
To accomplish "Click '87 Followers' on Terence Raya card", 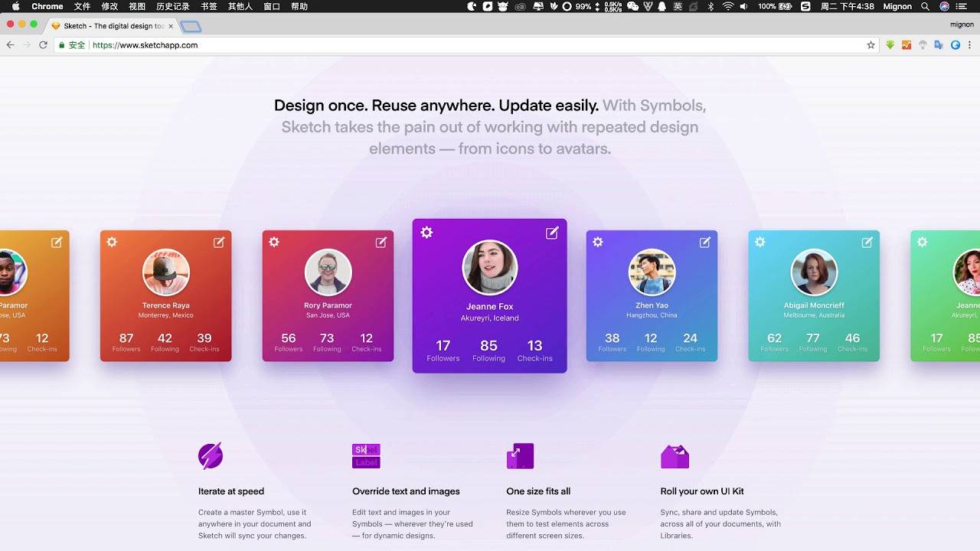I will tap(126, 342).
